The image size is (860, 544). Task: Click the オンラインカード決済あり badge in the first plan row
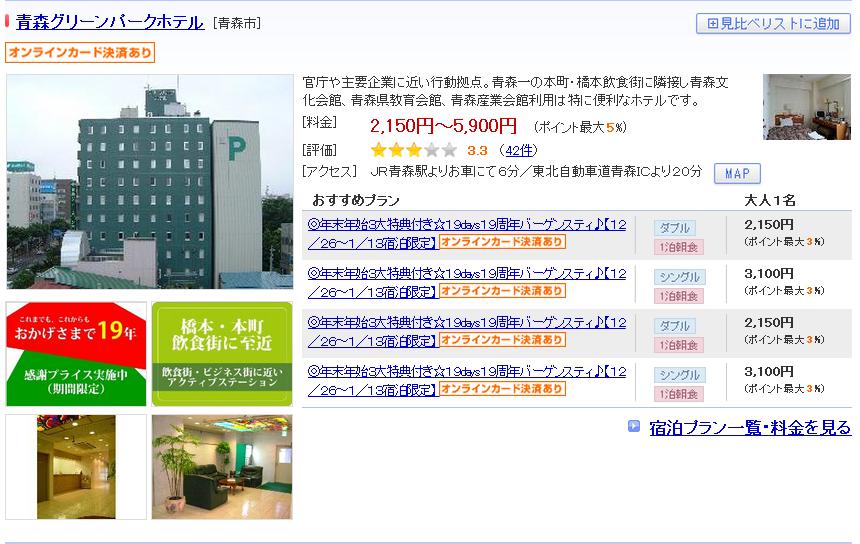502,242
